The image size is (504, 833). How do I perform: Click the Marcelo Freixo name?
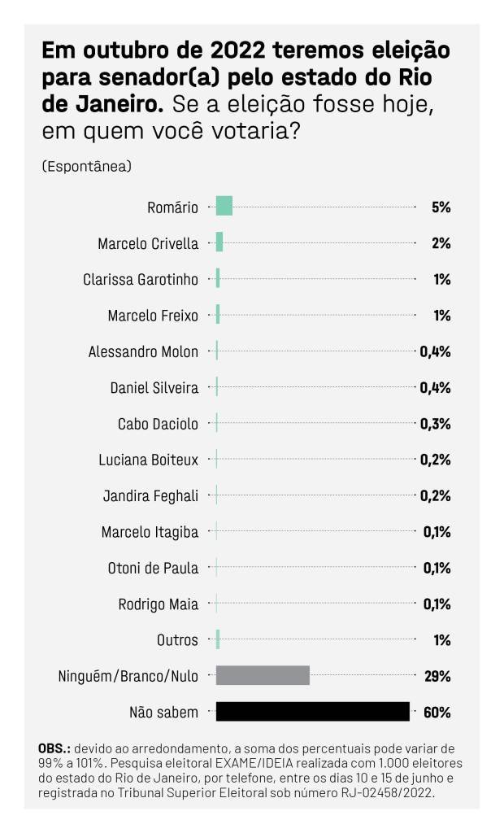coord(153,316)
